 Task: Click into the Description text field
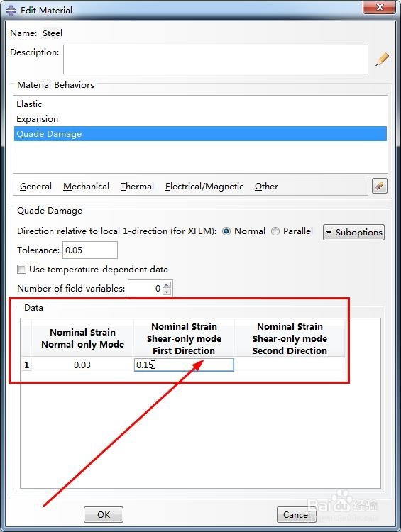coord(216,60)
